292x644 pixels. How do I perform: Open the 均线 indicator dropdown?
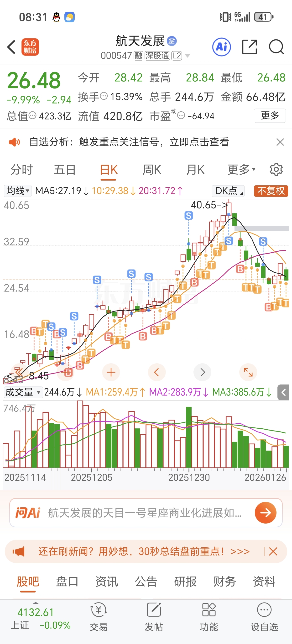click(x=17, y=191)
